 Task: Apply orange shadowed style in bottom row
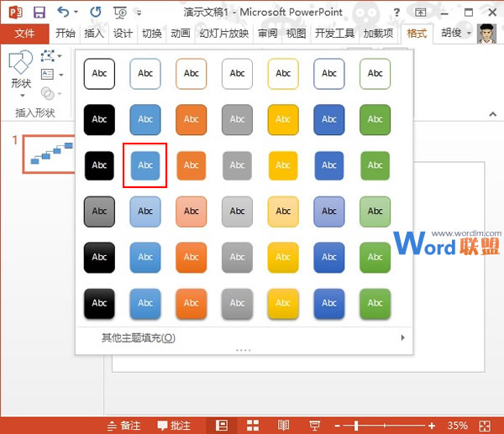click(192, 304)
